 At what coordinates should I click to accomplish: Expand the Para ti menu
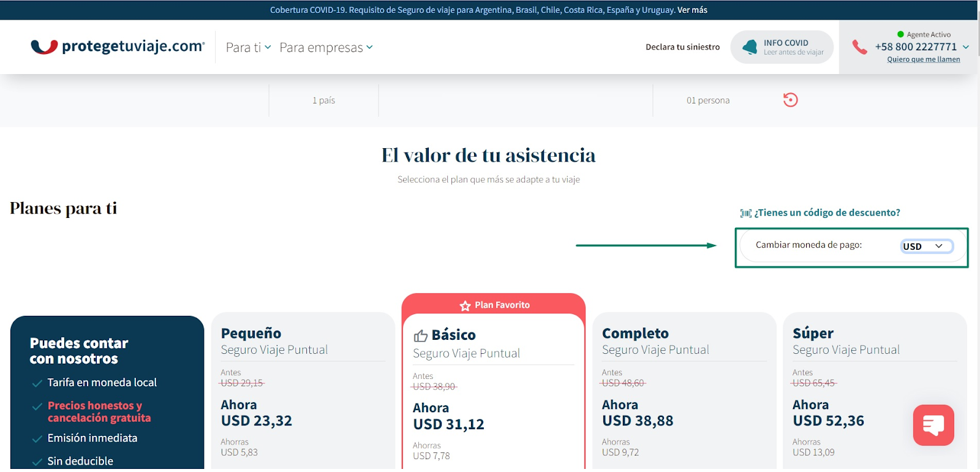click(x=249, y=47)
